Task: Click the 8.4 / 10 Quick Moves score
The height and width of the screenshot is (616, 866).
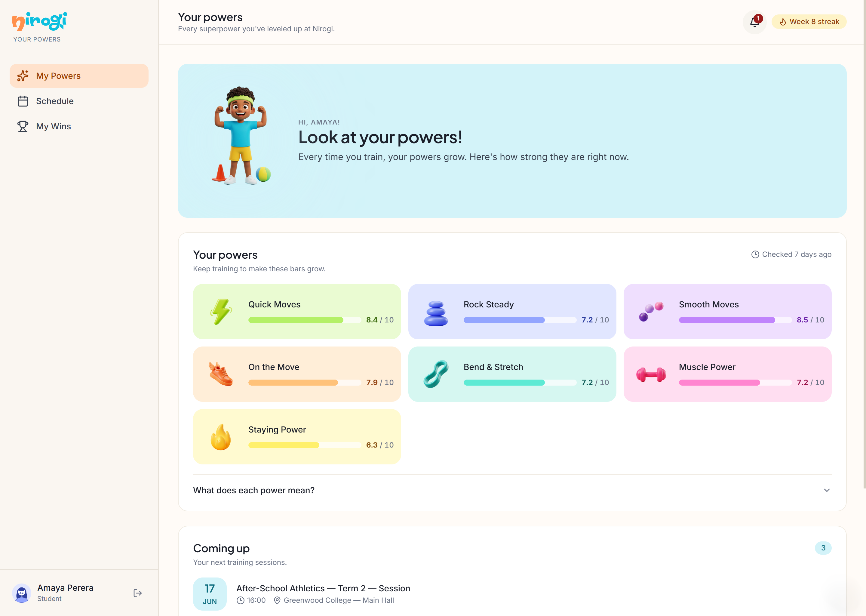Action: click(x=379, y=320)
